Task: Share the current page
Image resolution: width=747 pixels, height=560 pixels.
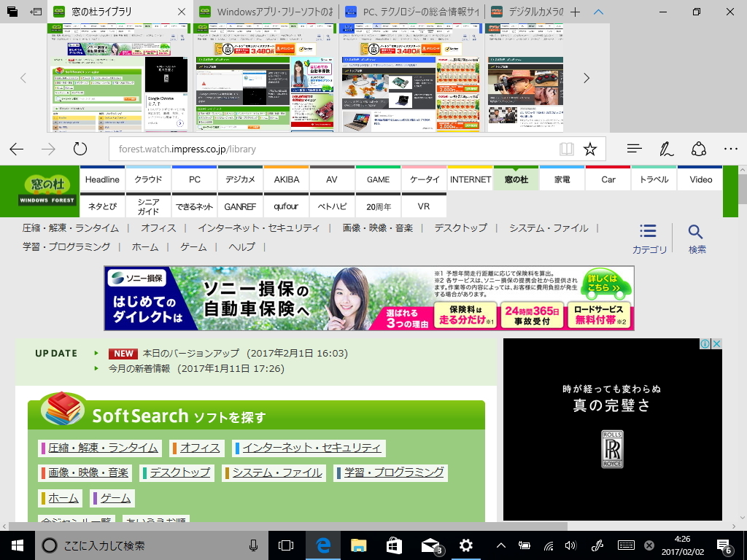Action: click(x=698, y=149)
